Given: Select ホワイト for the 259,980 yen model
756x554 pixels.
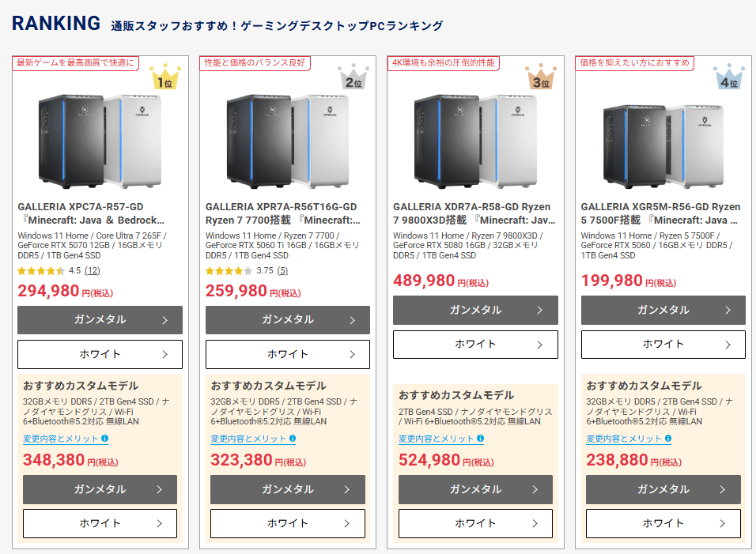Looking at the screenshot, I should pyautogui.click(x=288, y=354).
